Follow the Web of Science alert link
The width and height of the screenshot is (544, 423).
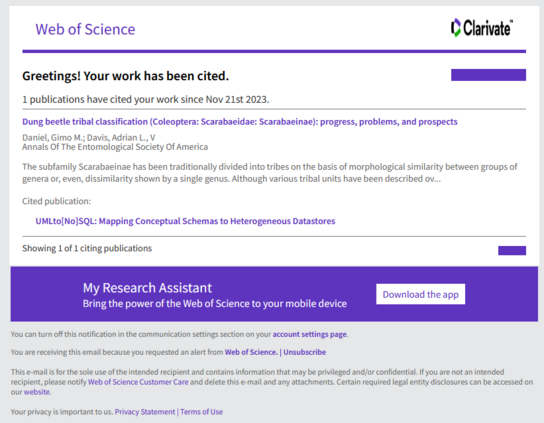coord(251,352)
